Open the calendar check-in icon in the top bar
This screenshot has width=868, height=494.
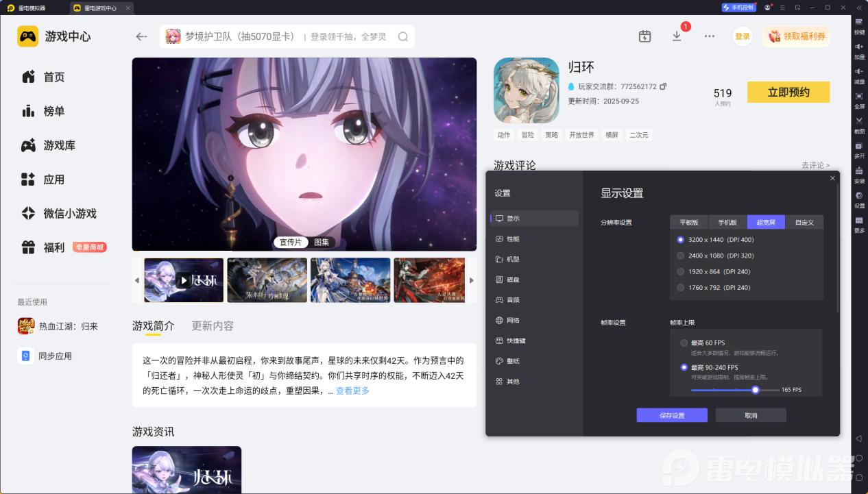(x=644, y=36)
